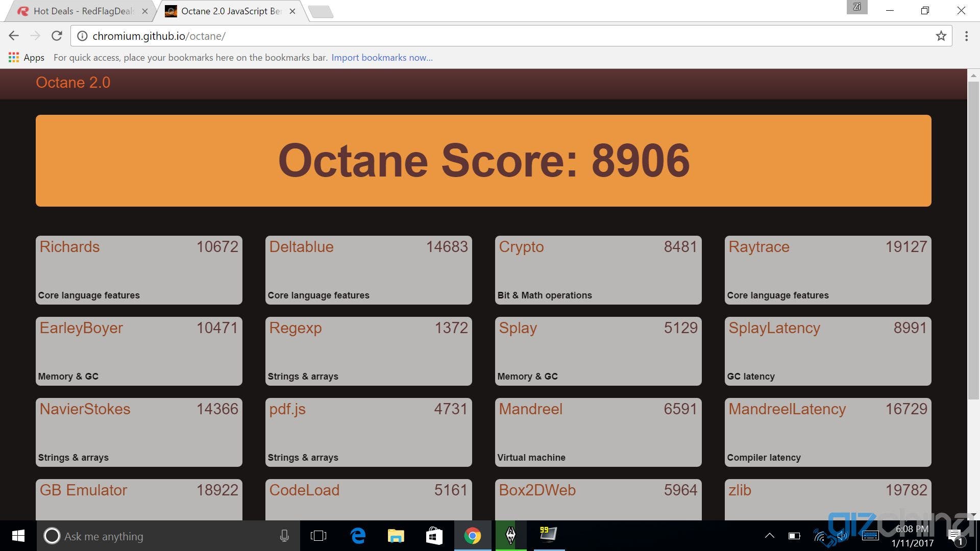Close the Octane 2.0 JavaScript tab
Image resolution: width=980 pixels, height=551 pixels.
pyautogui.click(x=292, y=11)
